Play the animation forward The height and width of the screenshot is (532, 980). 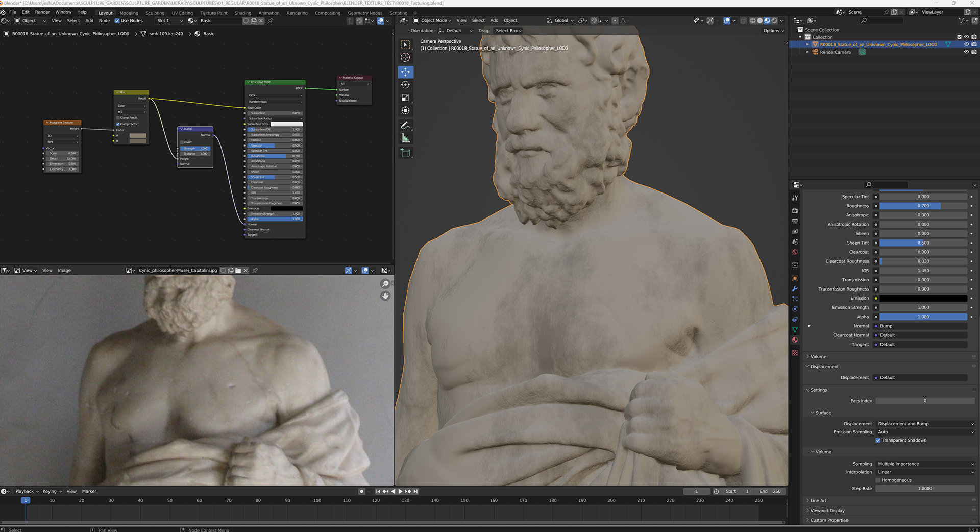tap(400, 492)
